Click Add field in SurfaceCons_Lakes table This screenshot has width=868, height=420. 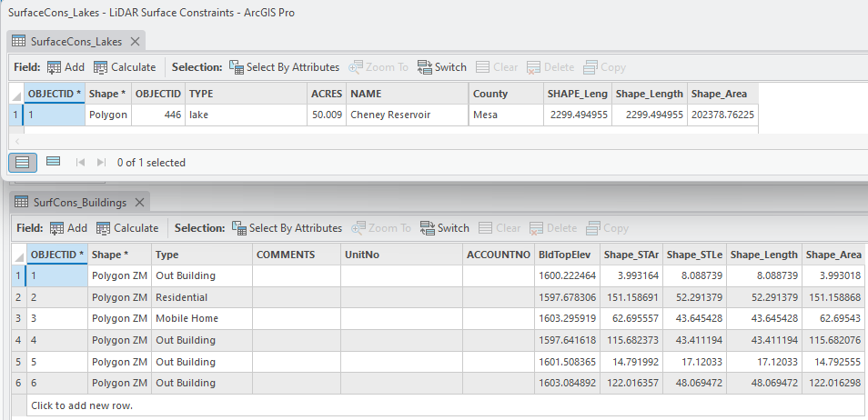point(66,67)
